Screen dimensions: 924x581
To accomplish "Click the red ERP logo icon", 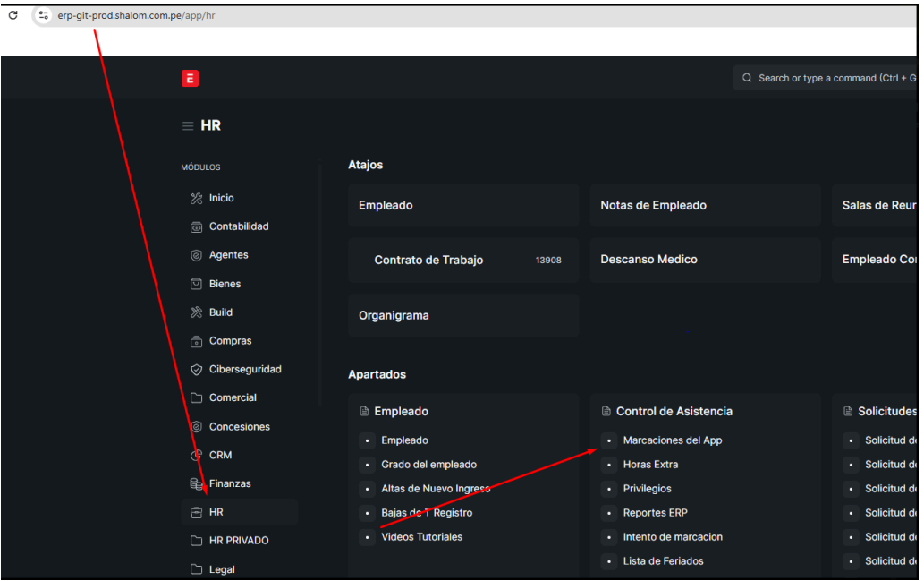I will click(190, 79).
